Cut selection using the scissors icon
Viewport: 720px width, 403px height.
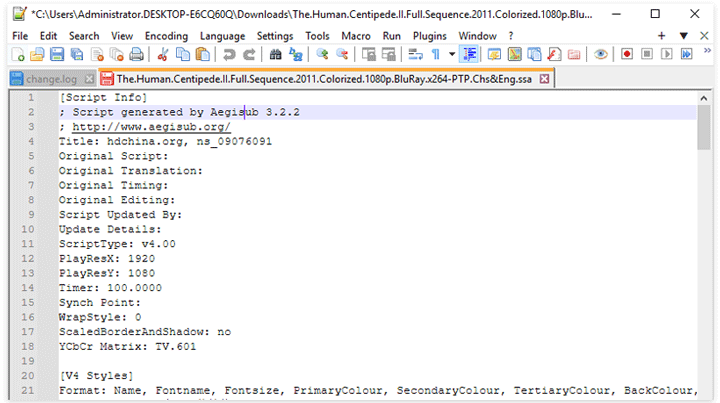click(x=163, y=55)
